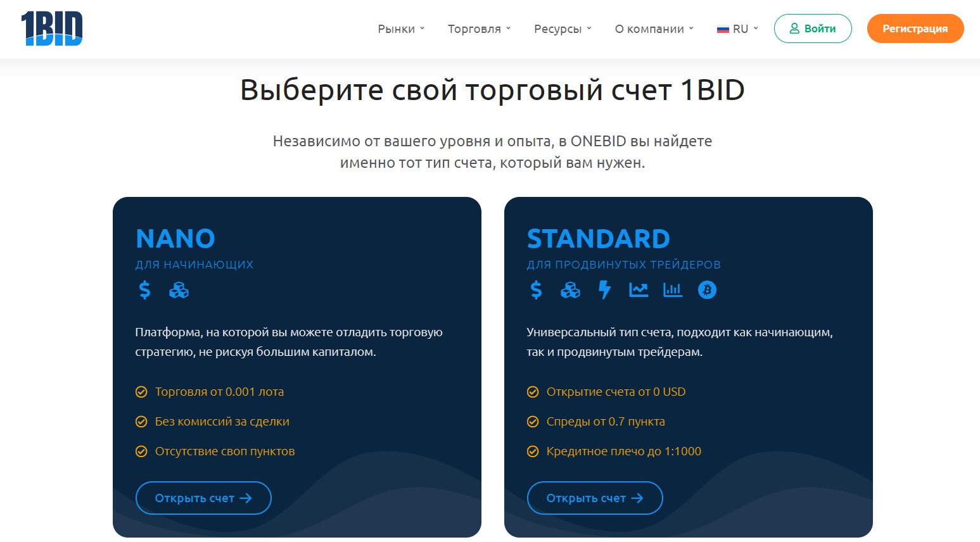Click the text Открытие счета от 0 USD
980x542 pixels.
pos(616,392)
